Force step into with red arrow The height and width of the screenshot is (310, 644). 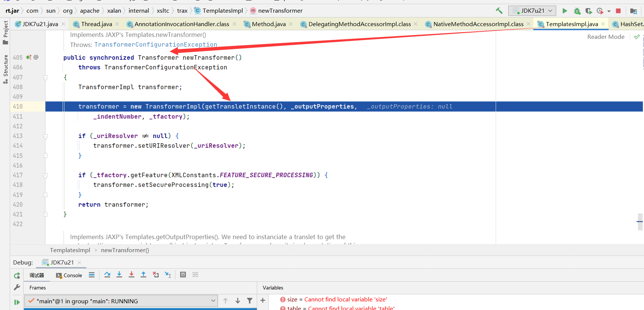click(x=132, y=275)
